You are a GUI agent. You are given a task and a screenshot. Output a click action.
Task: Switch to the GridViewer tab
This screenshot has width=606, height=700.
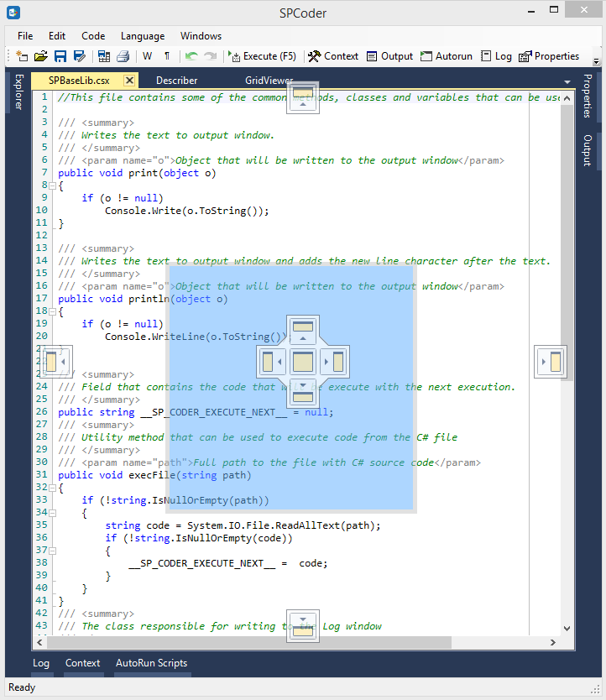point(269,81)
